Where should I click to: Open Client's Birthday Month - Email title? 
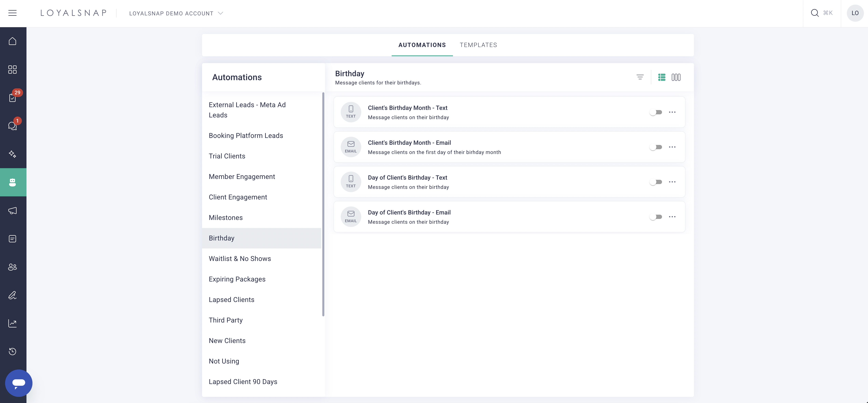coord(409,143)
